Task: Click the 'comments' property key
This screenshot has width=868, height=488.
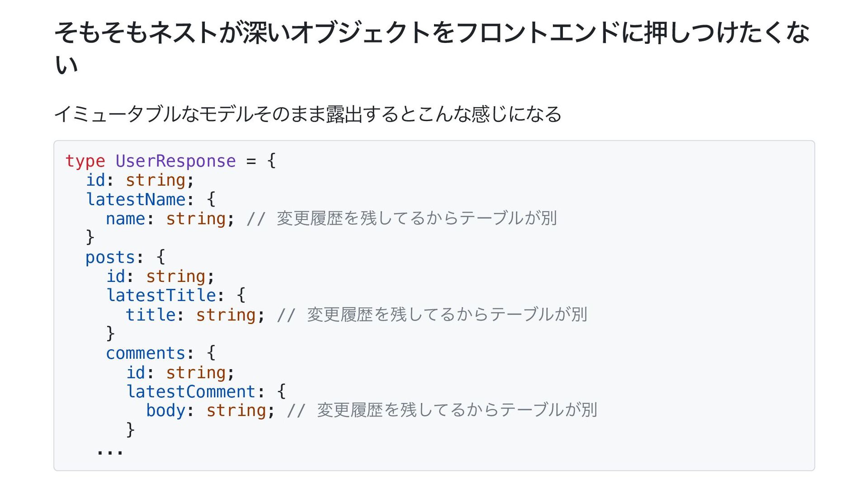Action: (145, 353)
